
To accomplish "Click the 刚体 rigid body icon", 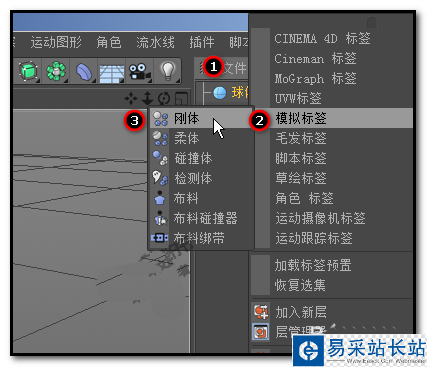I will 160,118.
